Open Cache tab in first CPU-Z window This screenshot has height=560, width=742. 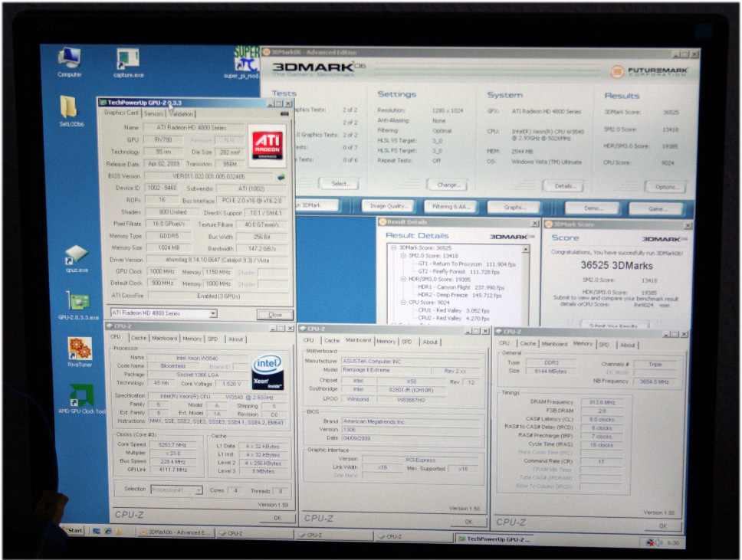tap(138, 338)
